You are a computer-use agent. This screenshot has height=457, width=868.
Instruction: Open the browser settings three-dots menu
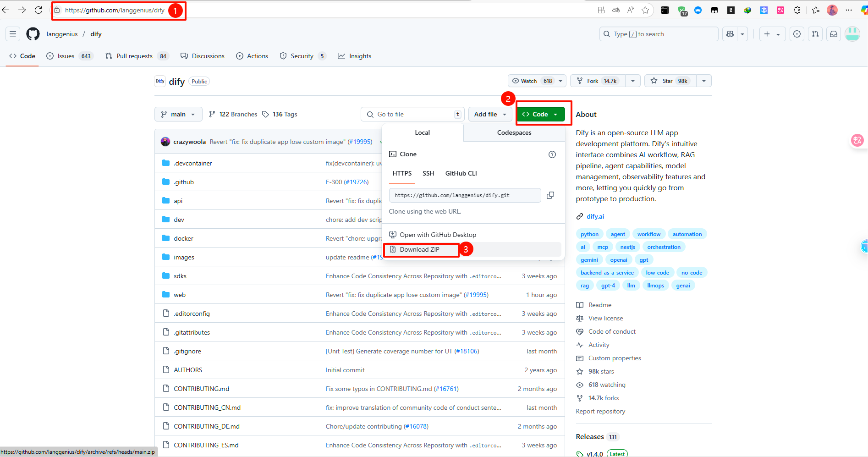coord(849,10)
